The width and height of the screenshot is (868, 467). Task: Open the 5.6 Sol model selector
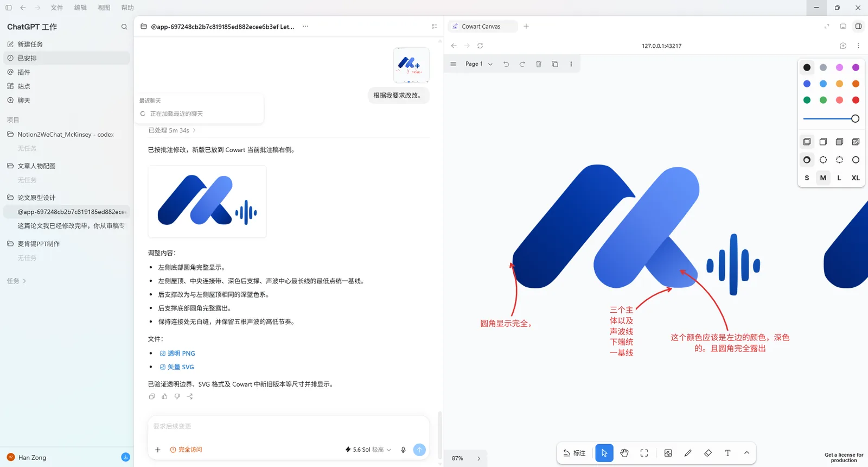click(x=368, y=450)
